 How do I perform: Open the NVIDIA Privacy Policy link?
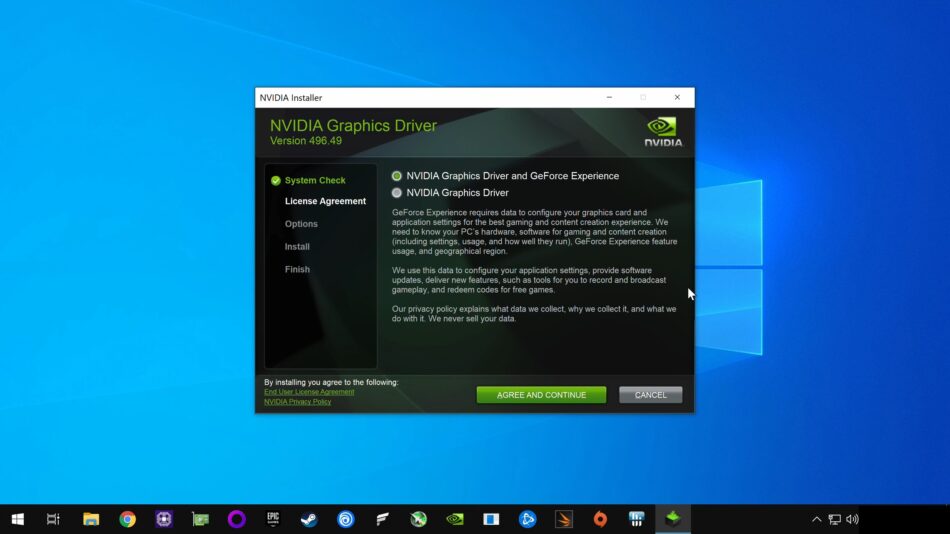297,402
